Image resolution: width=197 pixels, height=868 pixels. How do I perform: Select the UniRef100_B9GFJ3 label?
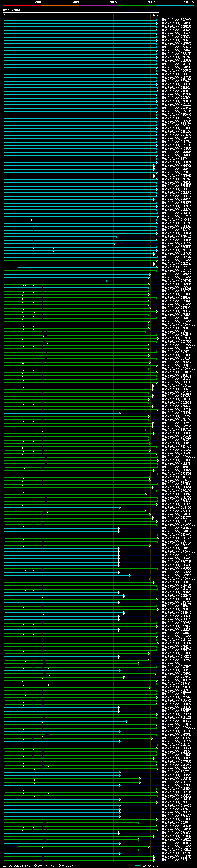176,74
